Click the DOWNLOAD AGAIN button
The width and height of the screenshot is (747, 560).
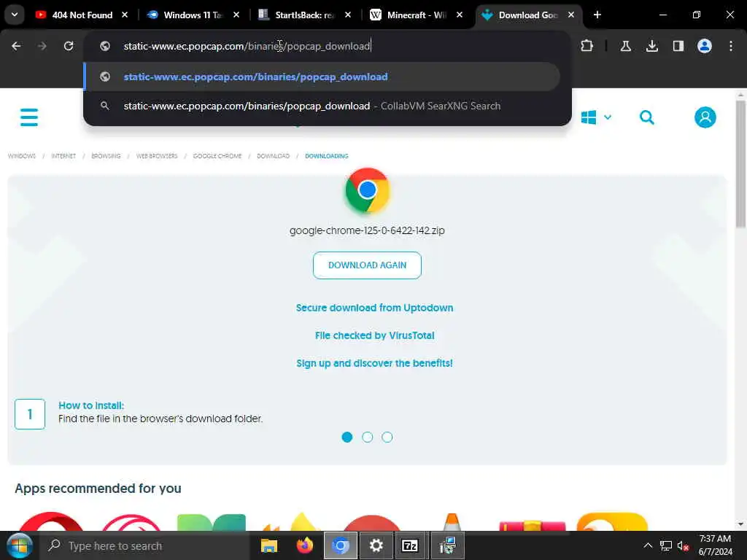point(368,265)
